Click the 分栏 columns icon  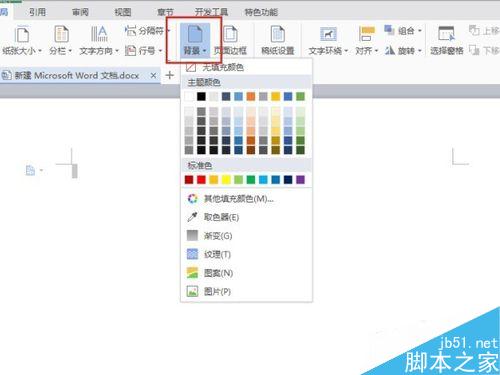pos(61,34)
